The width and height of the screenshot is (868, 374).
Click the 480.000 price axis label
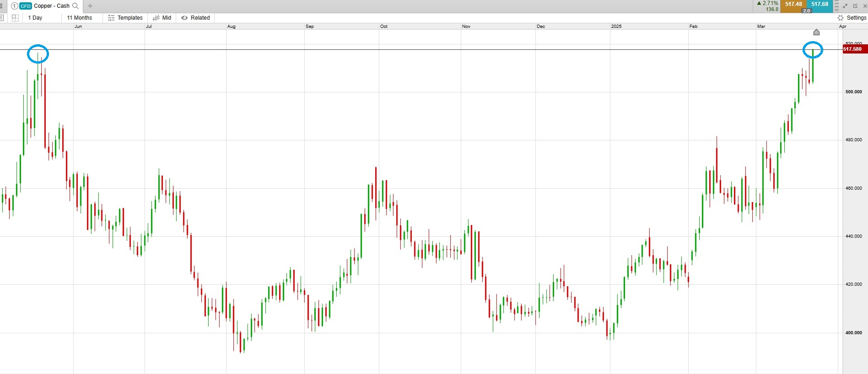pos(853,140)
